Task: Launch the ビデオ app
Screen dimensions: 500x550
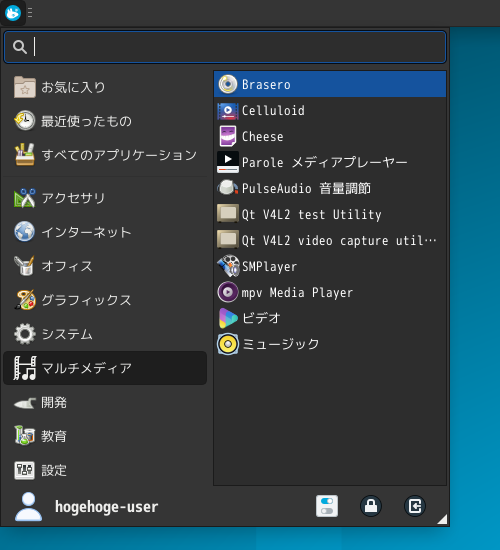Action: coord(330,318)
